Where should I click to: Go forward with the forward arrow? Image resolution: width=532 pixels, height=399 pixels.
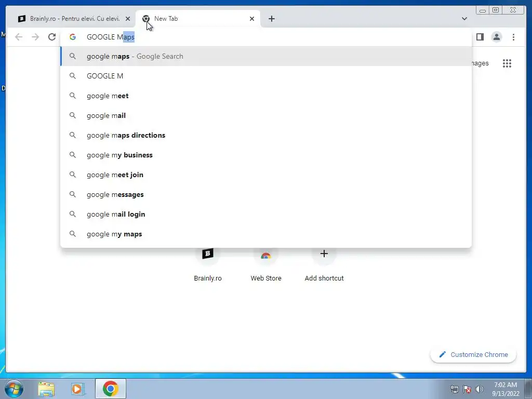35,37
